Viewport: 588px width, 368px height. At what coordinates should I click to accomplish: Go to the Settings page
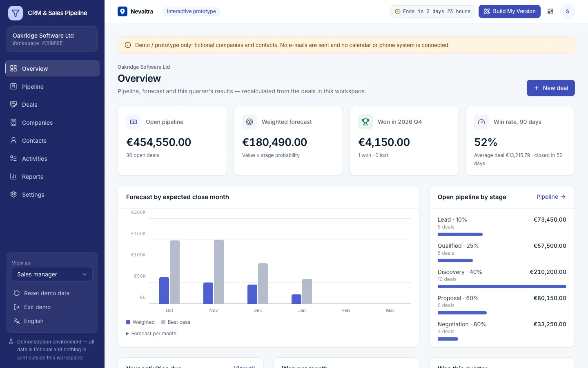(52, 194)
